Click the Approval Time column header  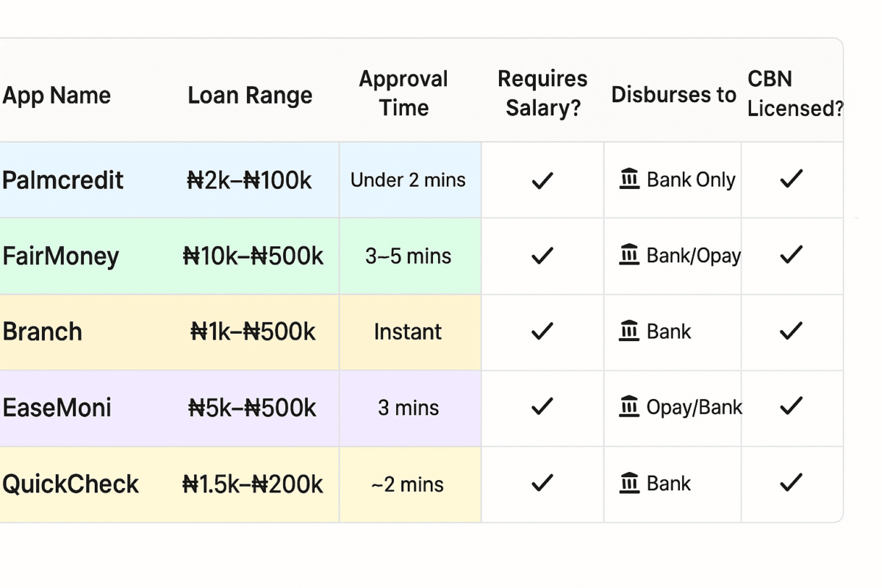coord(404,93)
